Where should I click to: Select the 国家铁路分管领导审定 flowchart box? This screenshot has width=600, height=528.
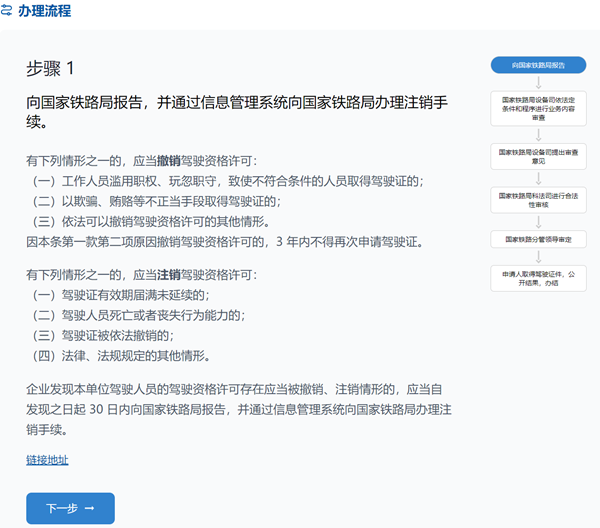538,239
